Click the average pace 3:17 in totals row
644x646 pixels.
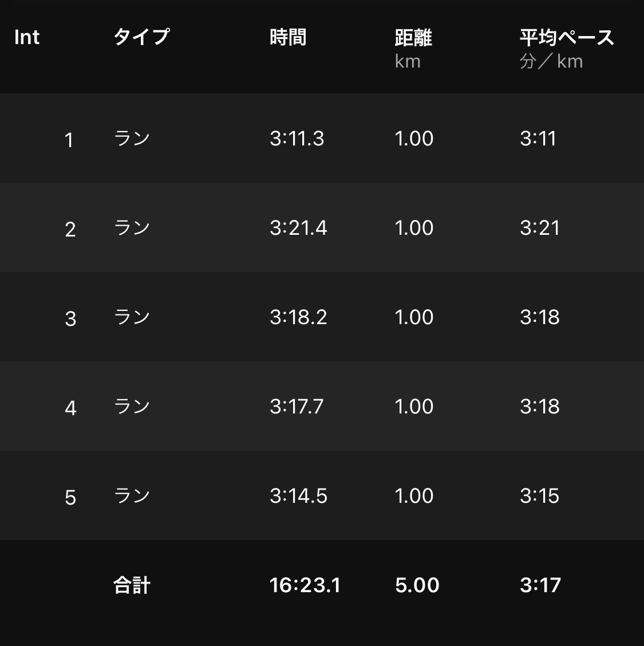(x=539, y=585)
